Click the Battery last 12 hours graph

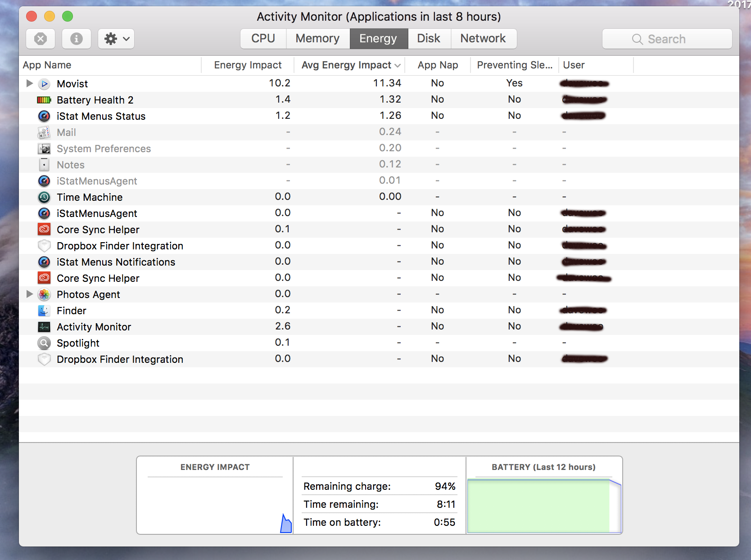544,506
